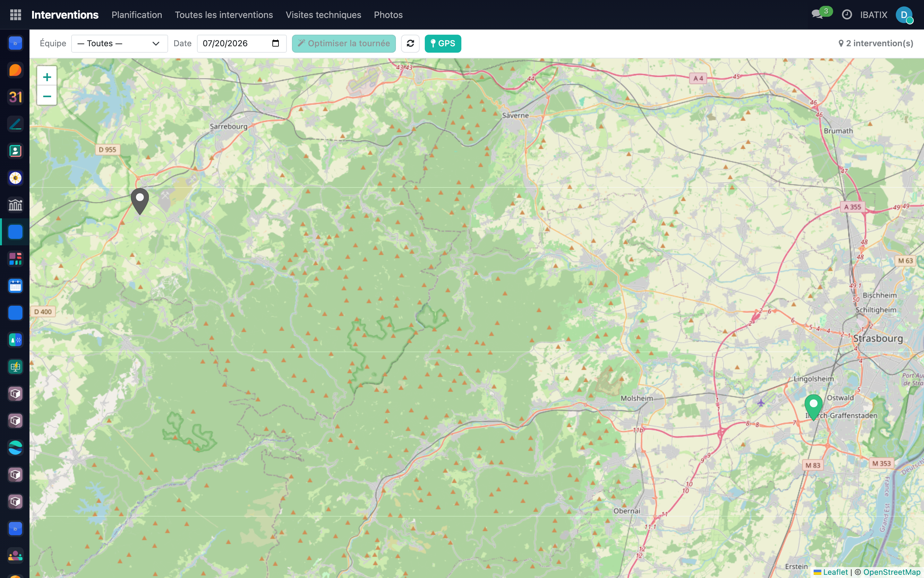Image resolution: width=924 pixels, height=578 pixels.
Task: Click the Brumath map label
Action: click(838, 131)
